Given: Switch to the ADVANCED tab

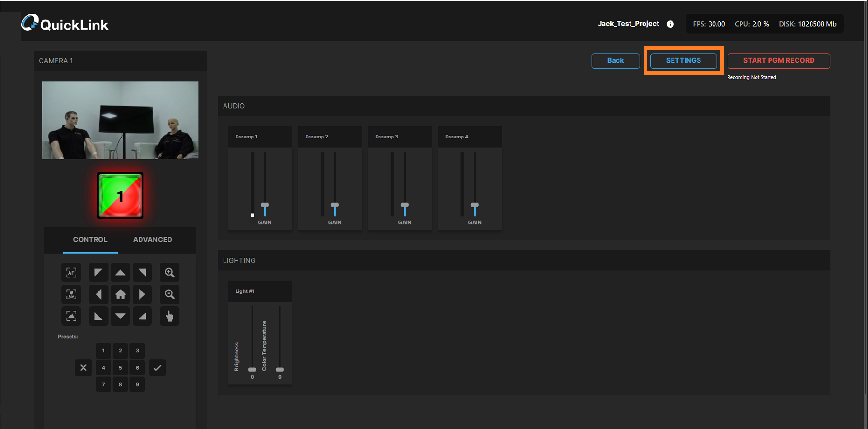Looking at the screenshot, I should pos(153,240).
